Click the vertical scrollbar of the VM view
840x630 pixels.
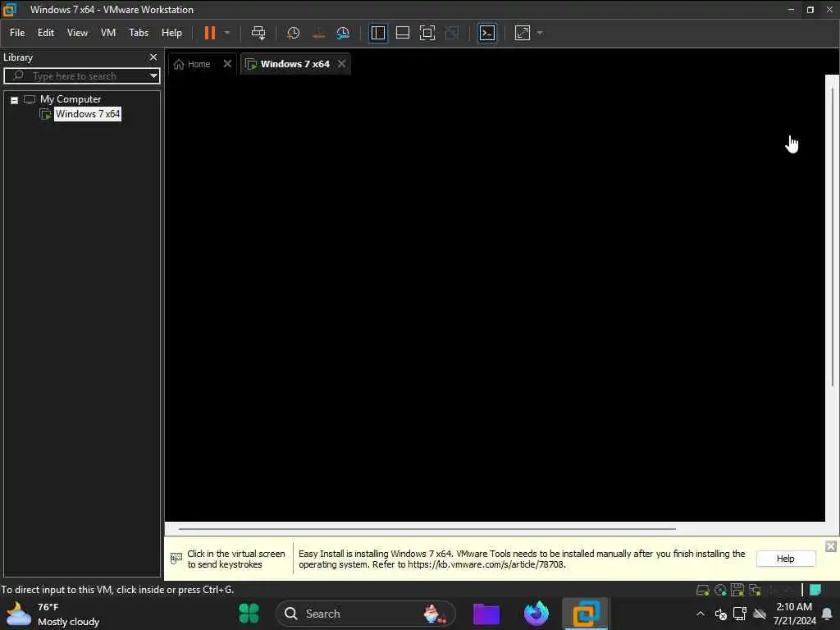click(x=832, y=235)
